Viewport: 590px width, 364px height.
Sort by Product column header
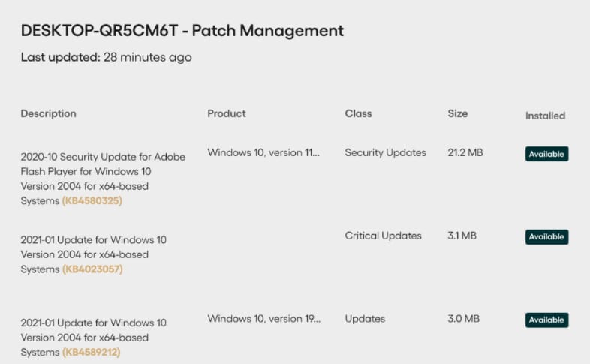coord(227,113)
